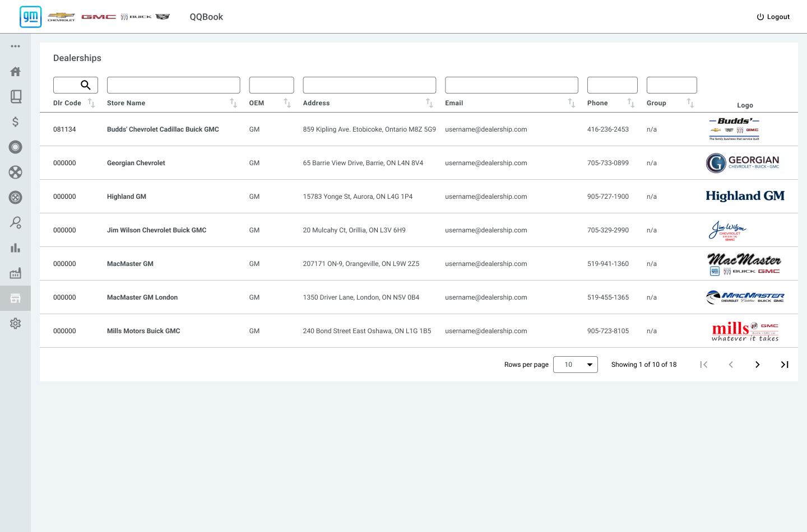The image size is (807, 532).
Task: Sort by Dlr Code column
Action: pyautogui.click(x=91, y=103)
